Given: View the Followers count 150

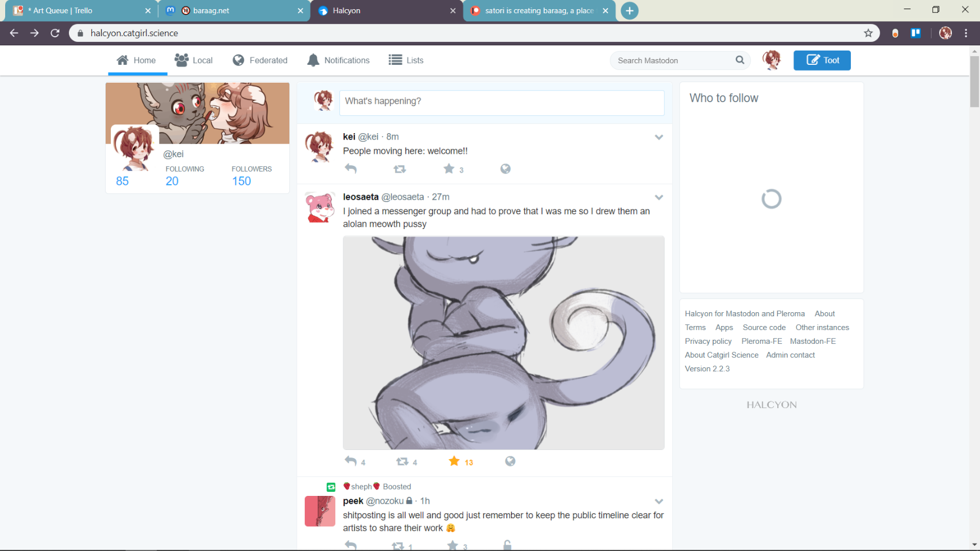Looking at the screenshot, I should 241,181.
